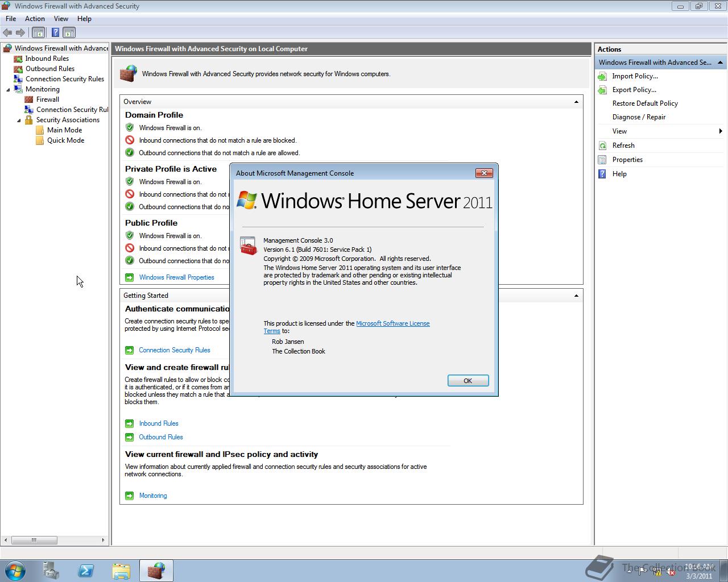Click the Export Policy green icon
The height and width of the screenshot is (582, 728).
pos(602,90)
